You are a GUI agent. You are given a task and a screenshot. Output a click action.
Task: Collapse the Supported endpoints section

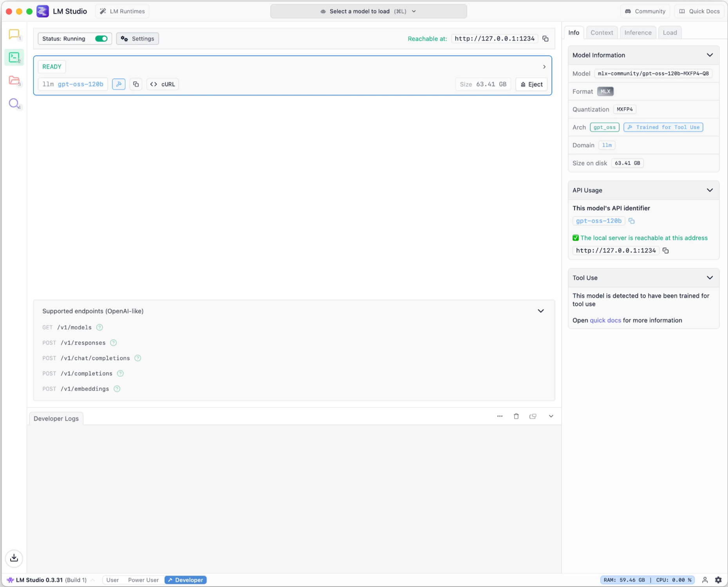[x=540, y=311]
